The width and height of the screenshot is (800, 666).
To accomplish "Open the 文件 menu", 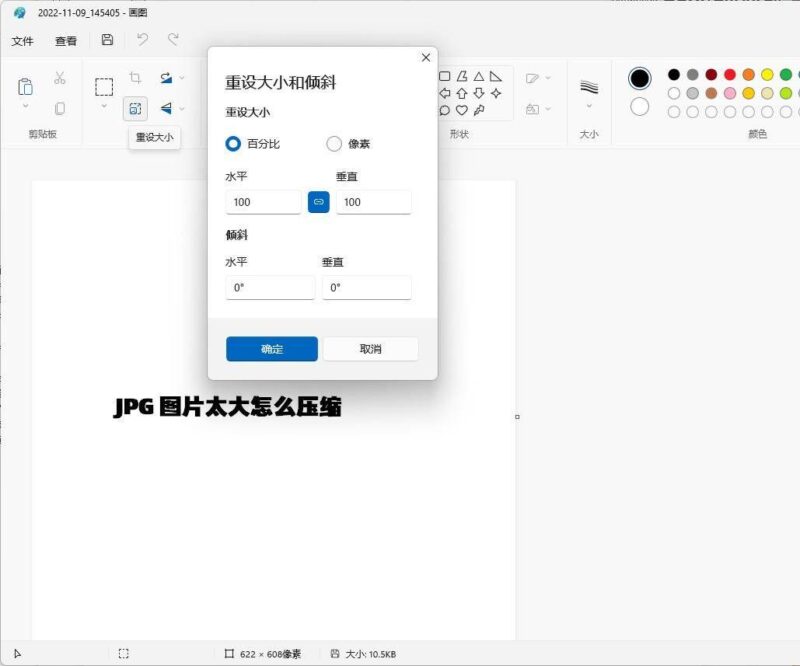I will pos(22,41).
